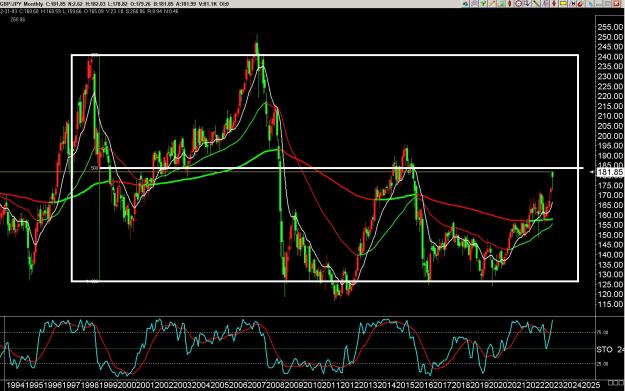Click the purple figure toolbar icon
625x391 pixels.
point(545,4)
